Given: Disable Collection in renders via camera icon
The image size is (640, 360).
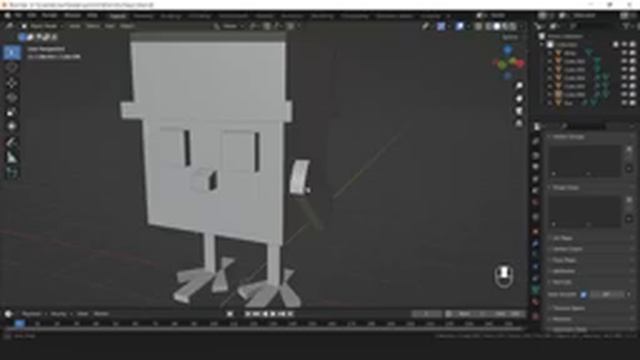Looking at the screenshot, I should [x=633, y=44].
